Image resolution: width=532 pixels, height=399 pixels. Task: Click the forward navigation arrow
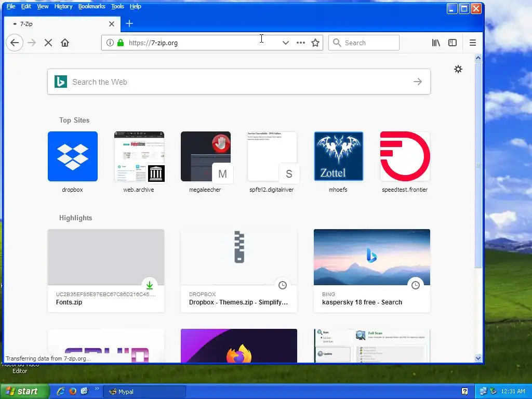tap(32, 43)
